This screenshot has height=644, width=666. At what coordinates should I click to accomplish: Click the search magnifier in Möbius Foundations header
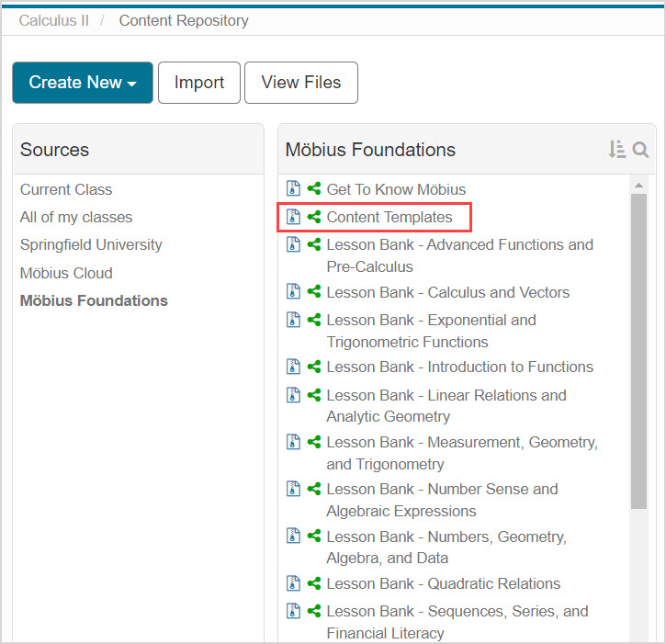tap(640, 150)
